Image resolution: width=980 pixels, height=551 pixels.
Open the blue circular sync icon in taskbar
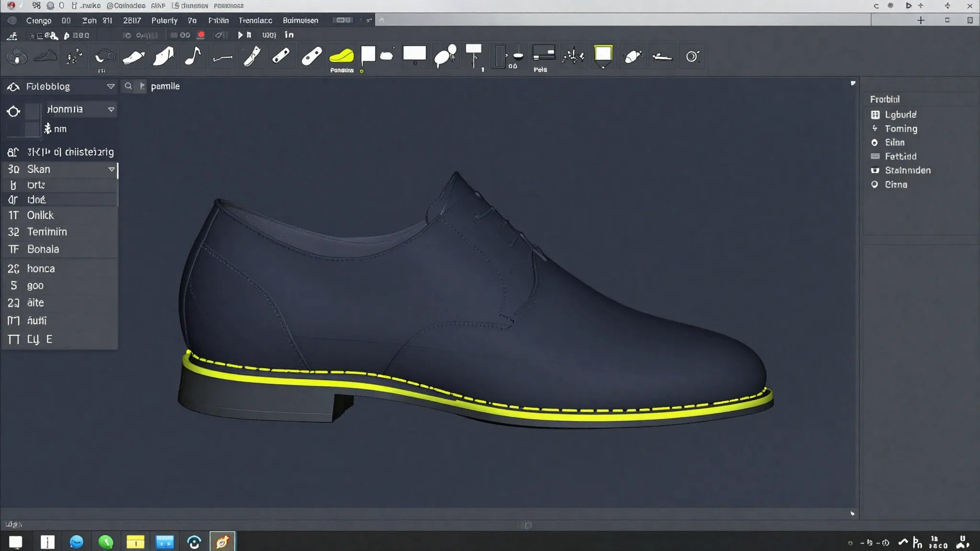click(194, 542)
